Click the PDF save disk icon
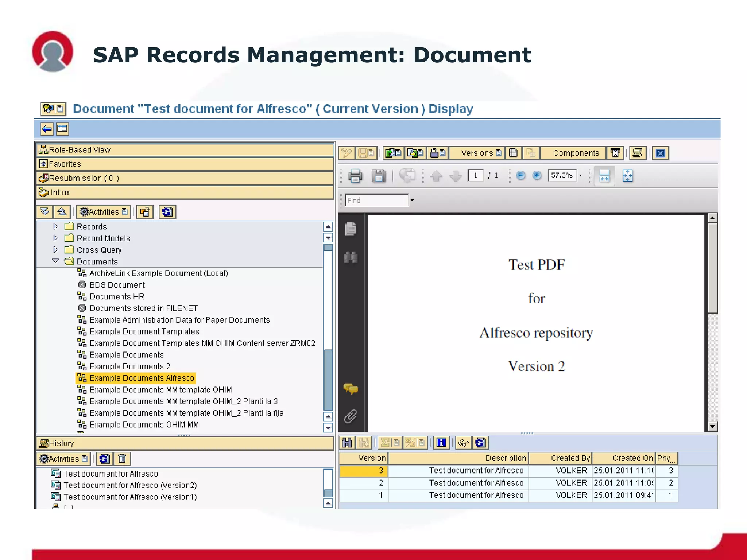 [379, 176]
